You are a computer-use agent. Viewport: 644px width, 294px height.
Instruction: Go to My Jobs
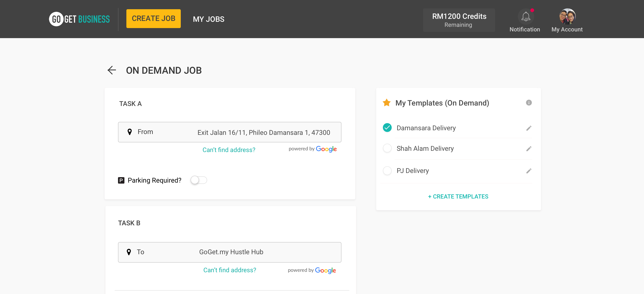209,19
